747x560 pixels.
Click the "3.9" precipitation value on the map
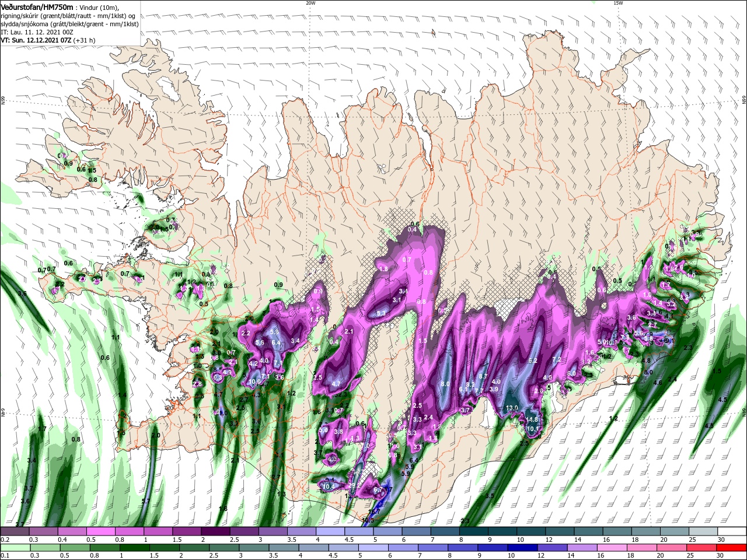tap(494, 389)
